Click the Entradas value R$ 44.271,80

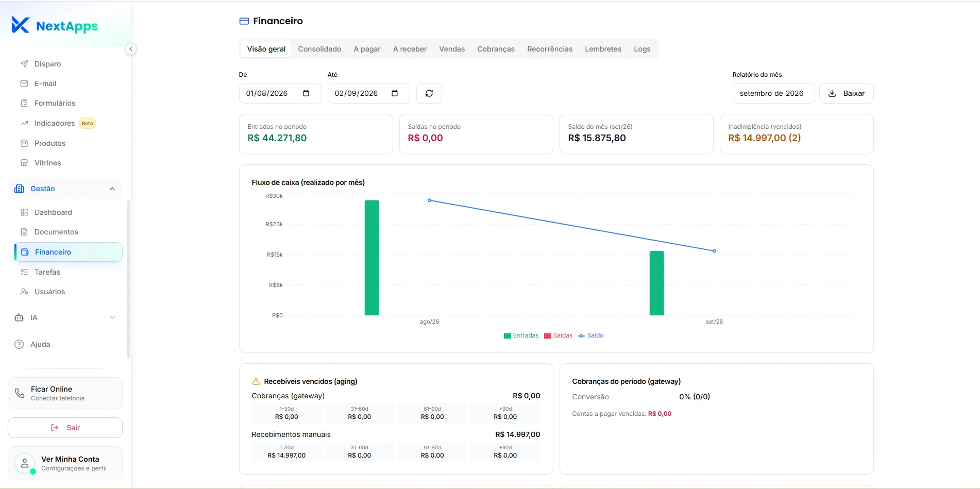pos(277,138)
